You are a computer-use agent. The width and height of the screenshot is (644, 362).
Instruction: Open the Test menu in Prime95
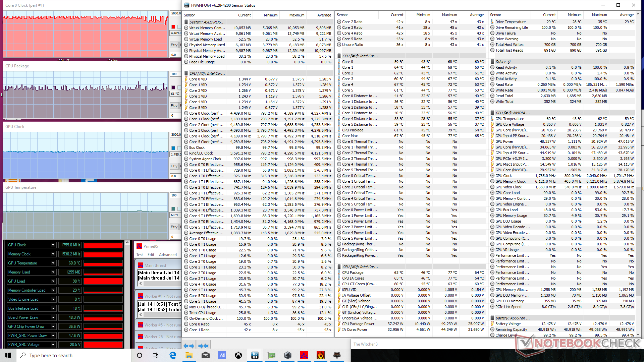click(140, 255)
